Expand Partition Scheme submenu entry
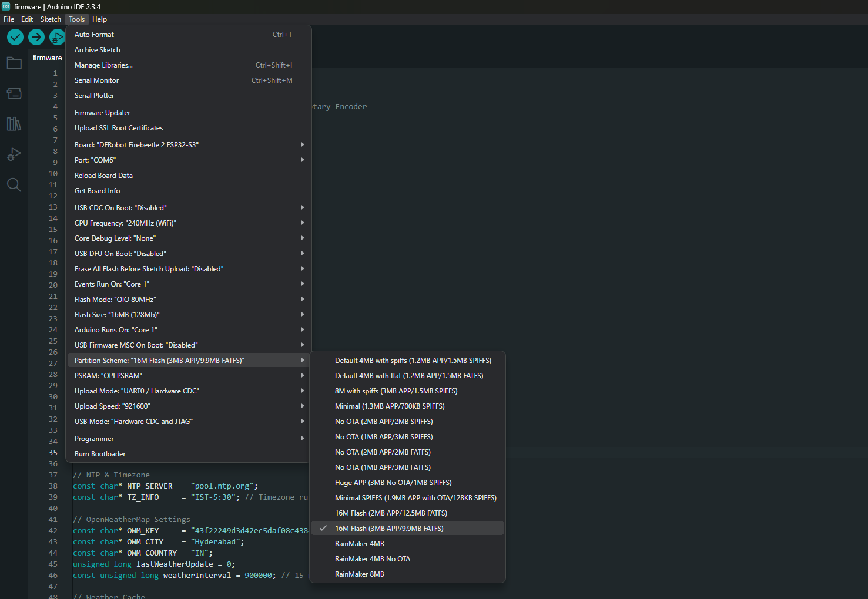Image resolution: width=868 pixels, height=599 pixels. [189, 361]
